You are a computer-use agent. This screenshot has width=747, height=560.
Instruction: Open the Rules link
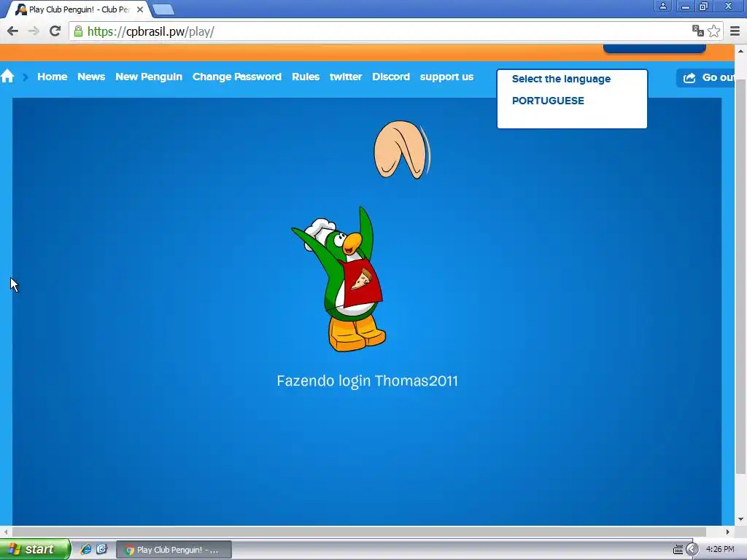coord(306,77)
